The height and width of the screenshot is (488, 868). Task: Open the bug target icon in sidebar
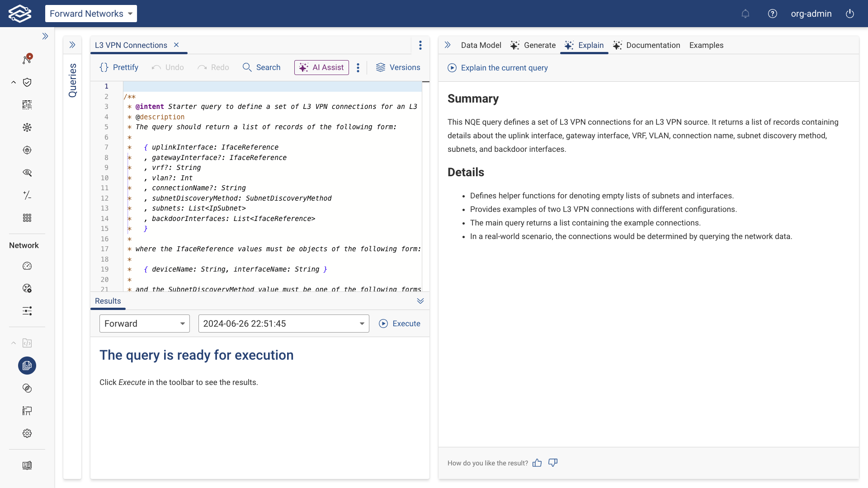(x=27, y=150)
